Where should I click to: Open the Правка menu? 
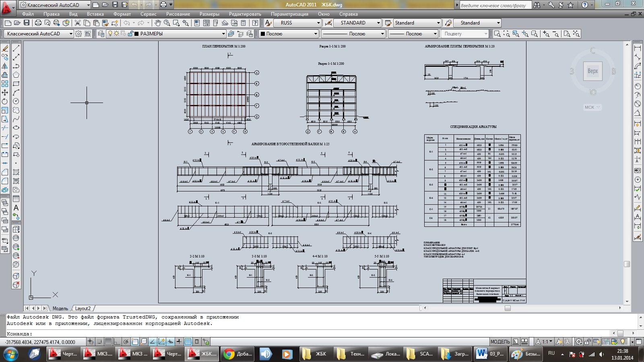(52, 14)
